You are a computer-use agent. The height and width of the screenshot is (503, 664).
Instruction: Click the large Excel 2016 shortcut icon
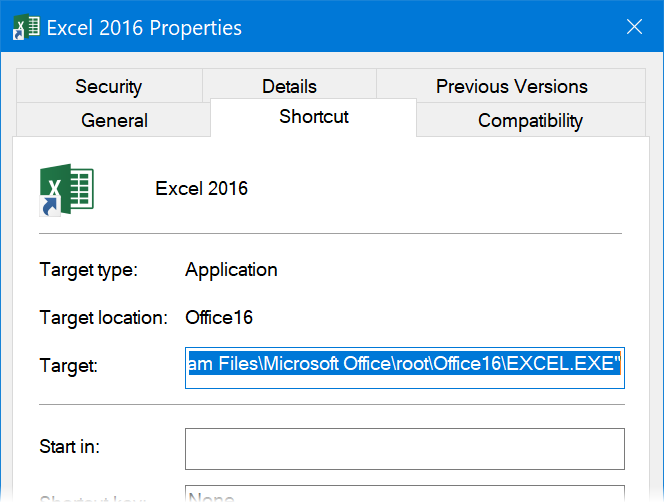pyautogui.click(x=66, y=190)
